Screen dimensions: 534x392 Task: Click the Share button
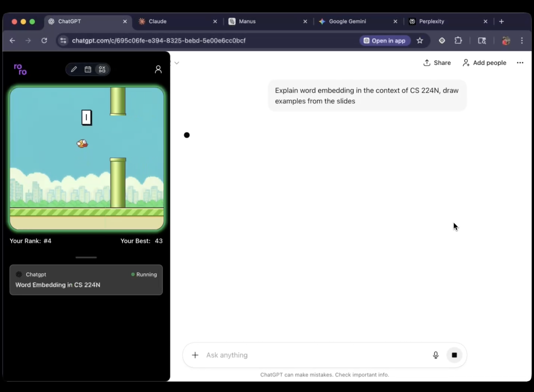(x=437, y=63)
